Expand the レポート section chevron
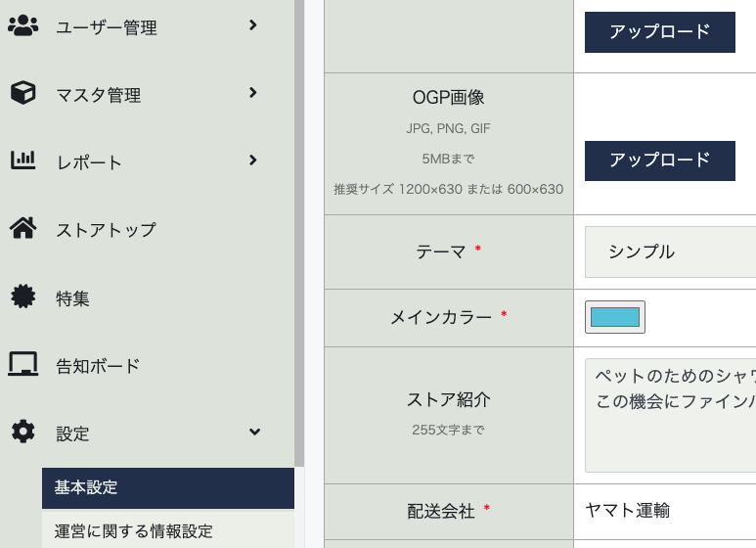This screenshot has width=756, height=548. pyautogui.click(x=253, y=160)
